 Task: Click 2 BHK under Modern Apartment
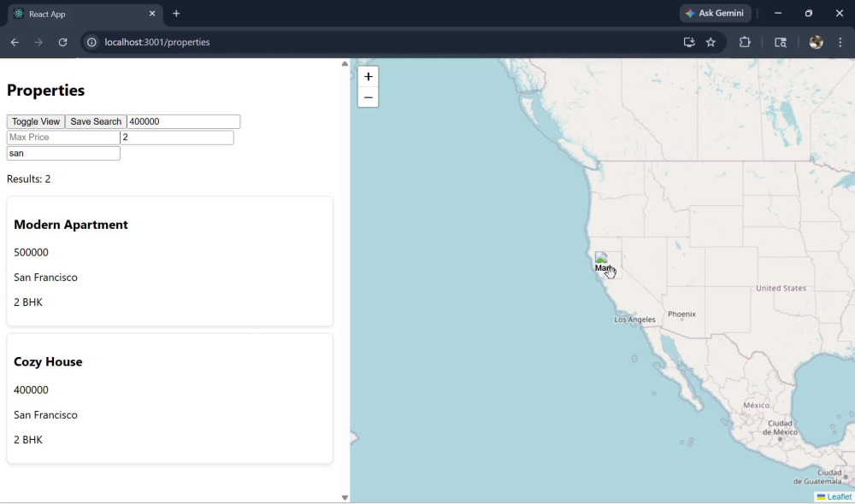click(28, 302)
